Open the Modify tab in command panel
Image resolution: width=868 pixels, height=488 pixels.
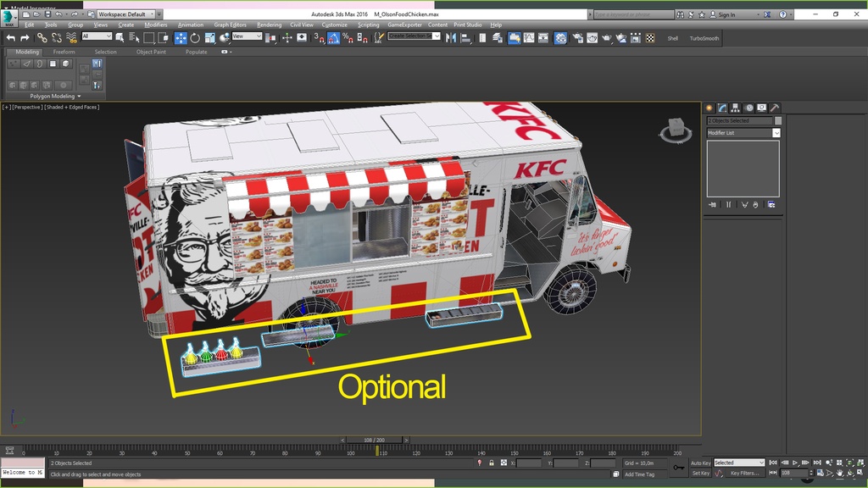(x=722, y=108)
